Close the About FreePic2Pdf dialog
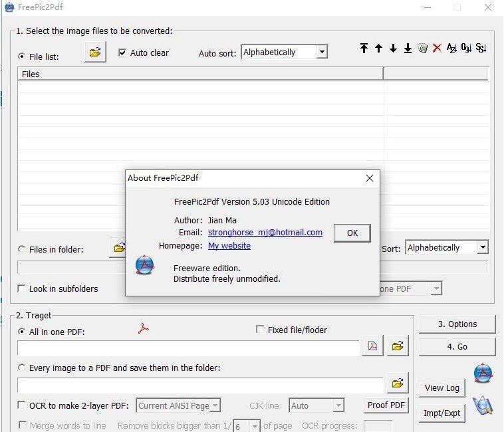Image resolution: width=504 pixels, height=432 pixels. pyautogui.click(x=370, y=178)
